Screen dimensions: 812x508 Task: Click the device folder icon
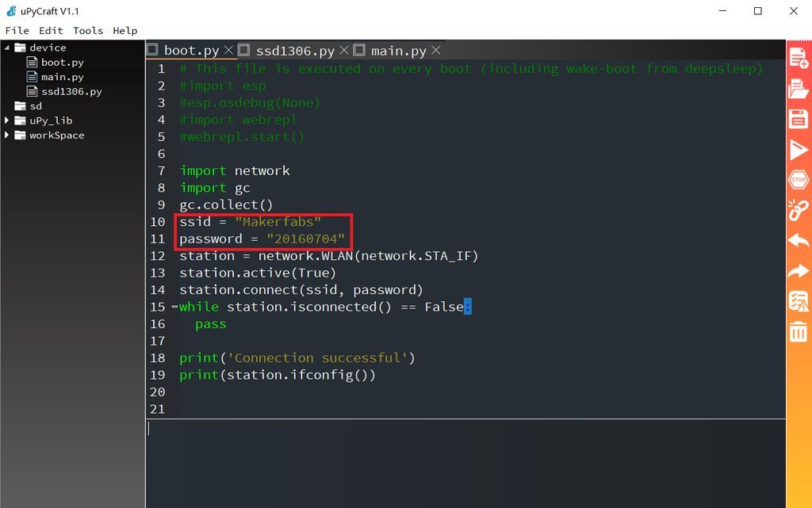click(20, 48)
